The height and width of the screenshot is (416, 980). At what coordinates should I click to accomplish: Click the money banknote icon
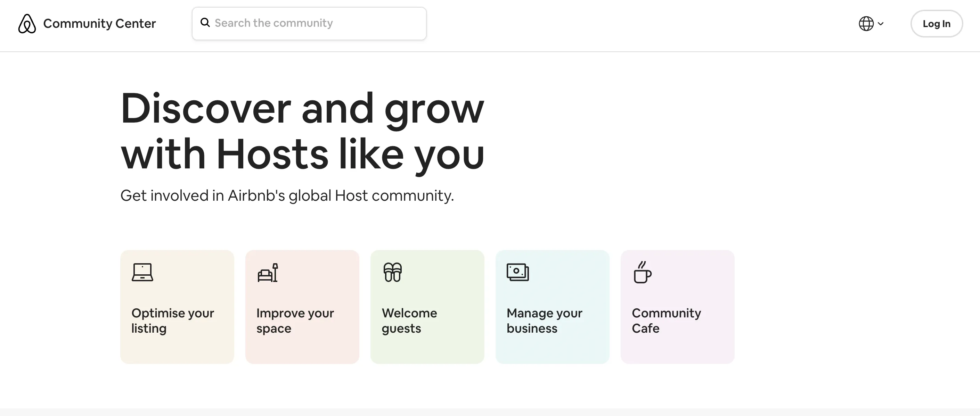(x=518, y=272)
